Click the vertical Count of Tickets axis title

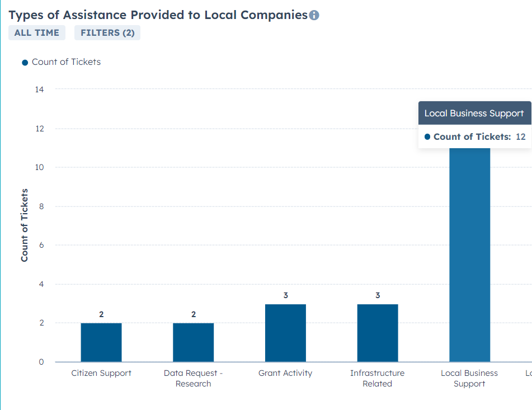point(24,225)
